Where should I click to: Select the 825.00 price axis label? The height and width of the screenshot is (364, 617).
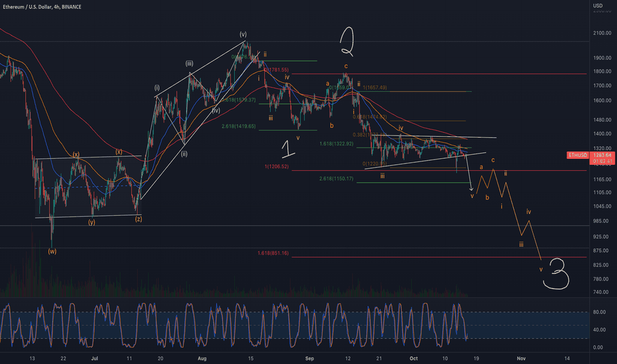[x=601, y=265]
